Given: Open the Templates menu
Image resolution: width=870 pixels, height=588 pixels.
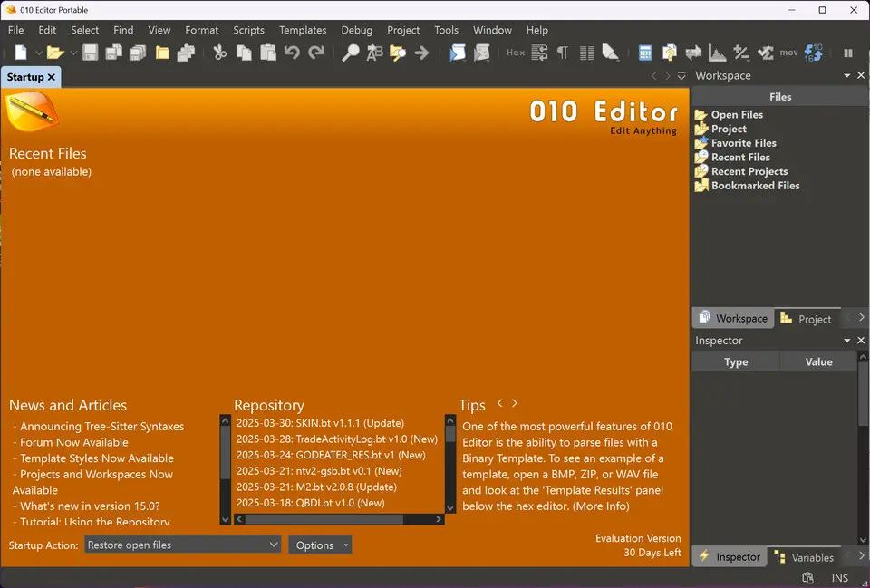Looking at the screenshot, I should pyautogui.click(x=303, y=30).
